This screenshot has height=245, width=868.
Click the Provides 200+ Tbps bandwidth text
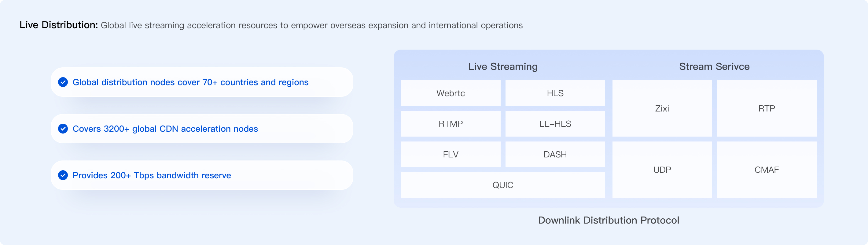[152, 175]
